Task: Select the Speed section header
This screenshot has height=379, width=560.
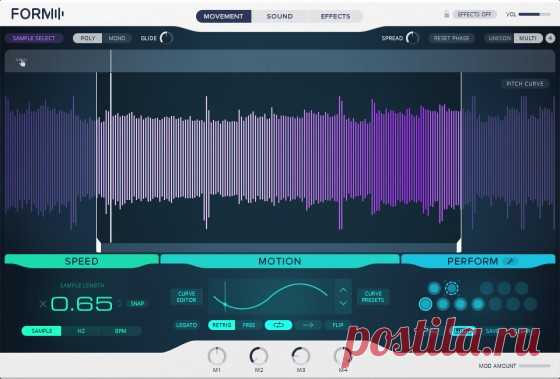Action: (x=82, y=261)
